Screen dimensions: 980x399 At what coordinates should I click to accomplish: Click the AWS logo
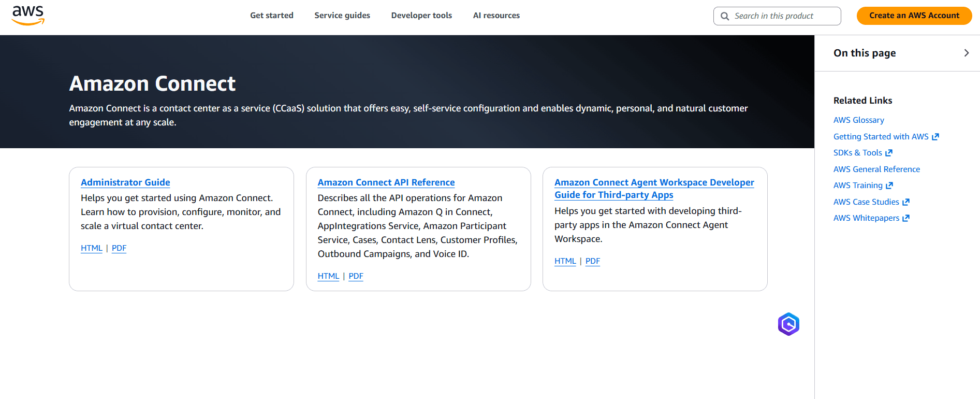click(x=28, y=16)
